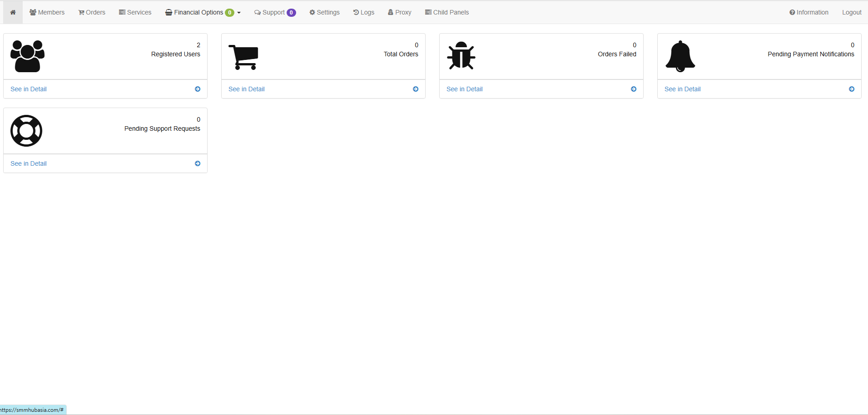Expand the Financial Options dropdown
The image size is (868, 415).
(x=203, y=12)
